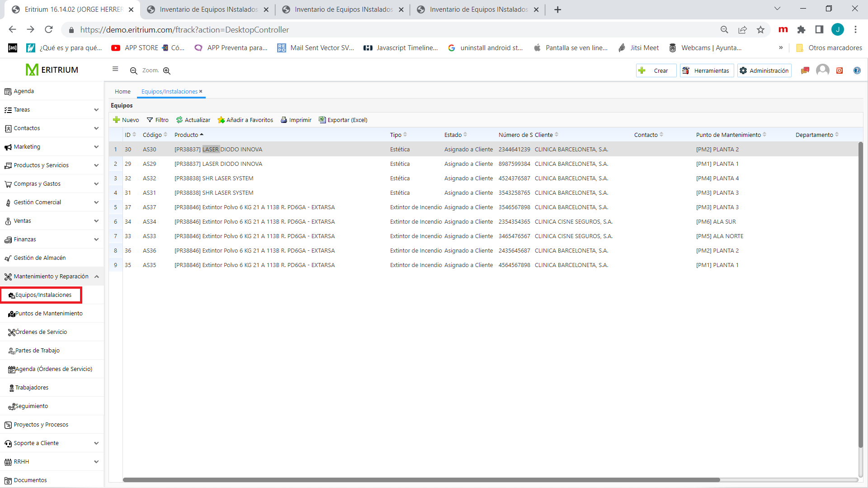Open a new browser tab

click(557, 9)
